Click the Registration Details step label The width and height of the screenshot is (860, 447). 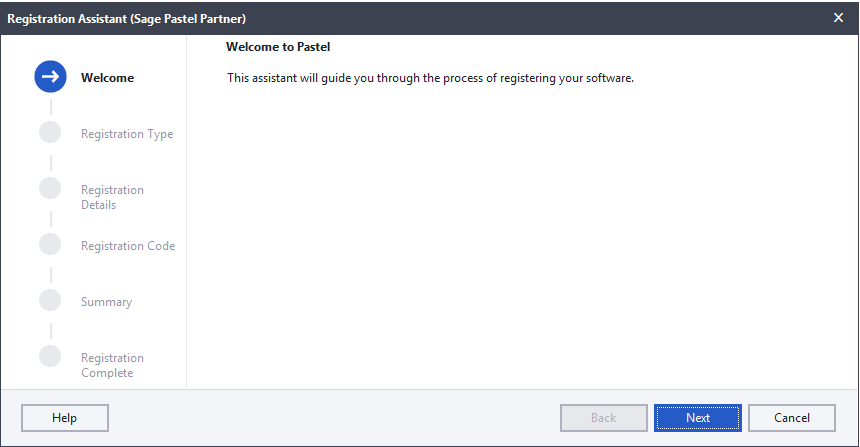(x=112, y=197)
